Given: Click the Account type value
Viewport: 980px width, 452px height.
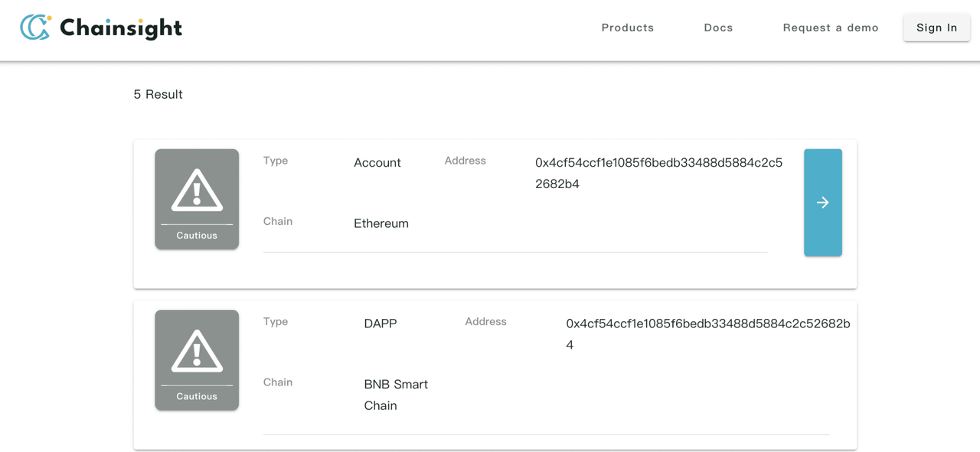Looking at the screenshot, I should coord(377,163).
